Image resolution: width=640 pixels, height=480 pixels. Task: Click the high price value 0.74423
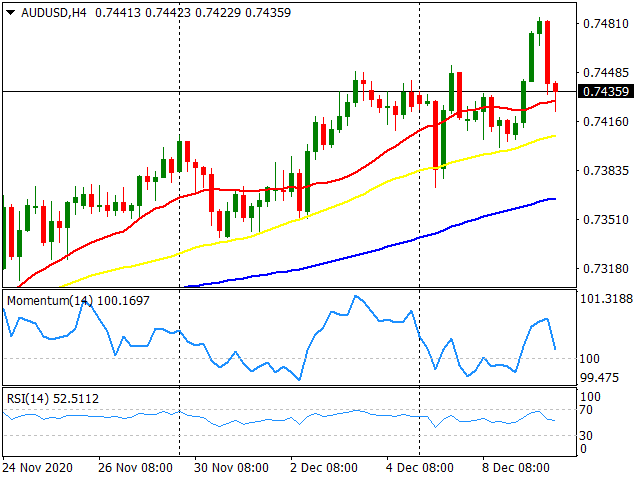tap(168, 13)
